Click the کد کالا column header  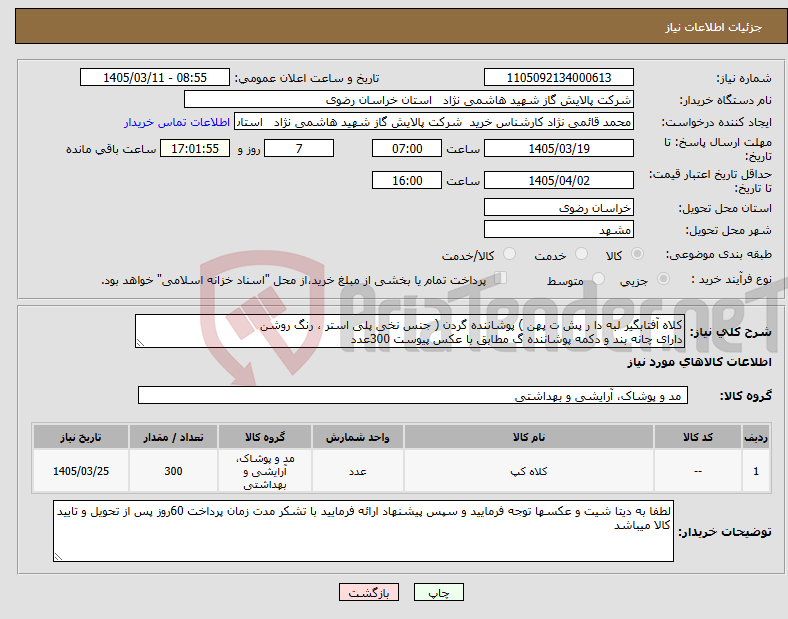pos(698,437)
